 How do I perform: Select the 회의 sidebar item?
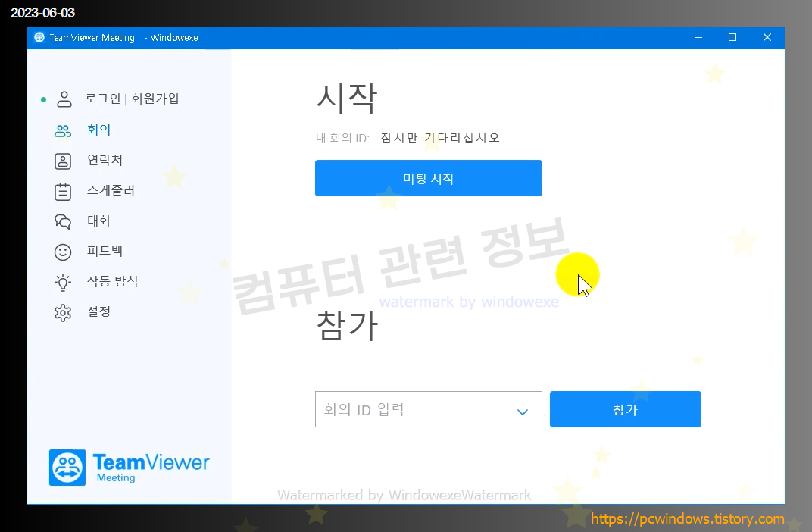[99, 130]
